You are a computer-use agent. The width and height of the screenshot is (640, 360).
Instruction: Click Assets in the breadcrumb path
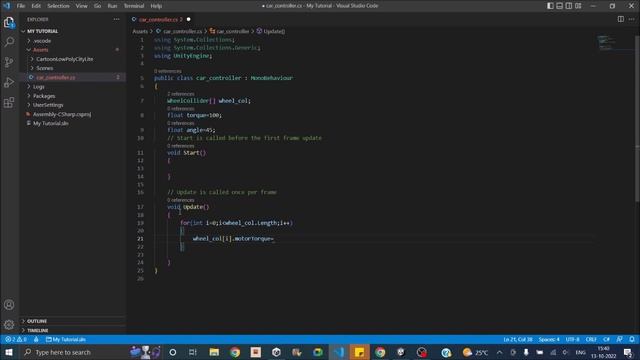pos(140,31)
